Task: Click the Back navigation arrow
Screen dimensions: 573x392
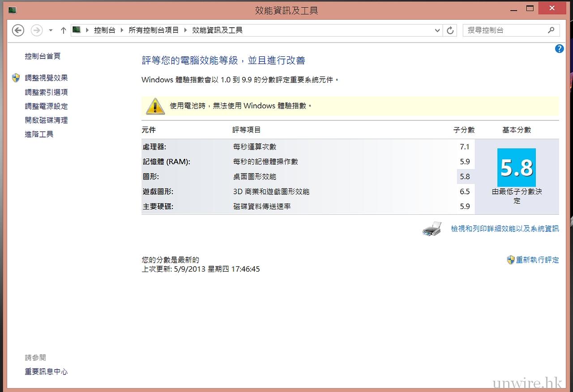Action: (x=18, y=30)
